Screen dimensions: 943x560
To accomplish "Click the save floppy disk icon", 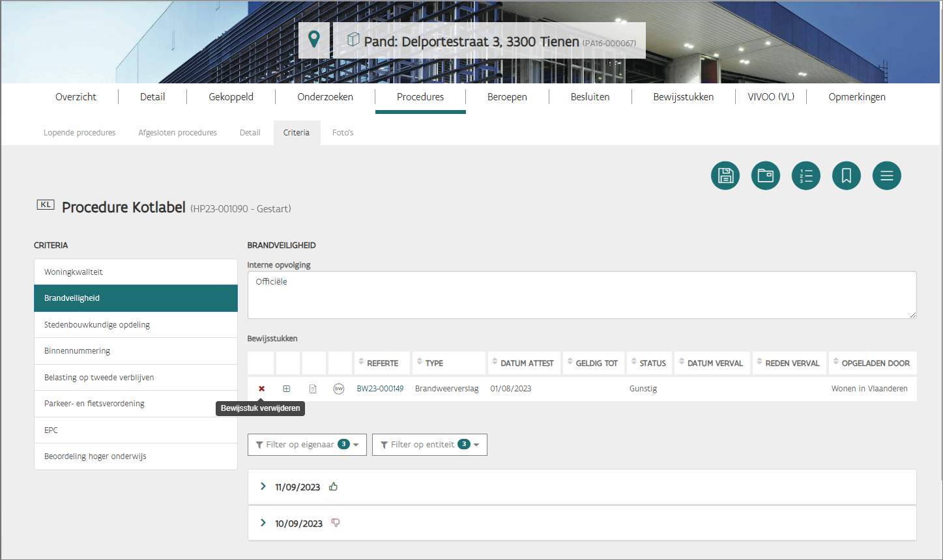I will pyautogui.click(x=725, y=176).
